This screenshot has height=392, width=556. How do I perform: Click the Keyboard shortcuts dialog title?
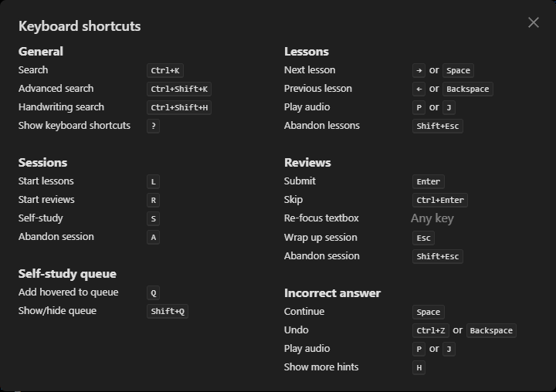[80, 26]
